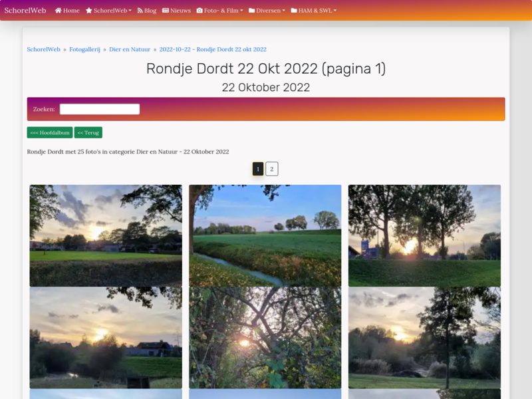Open the SchorelWeb brand logo link
Screen dimensions: 532x399
pos(25,11)
